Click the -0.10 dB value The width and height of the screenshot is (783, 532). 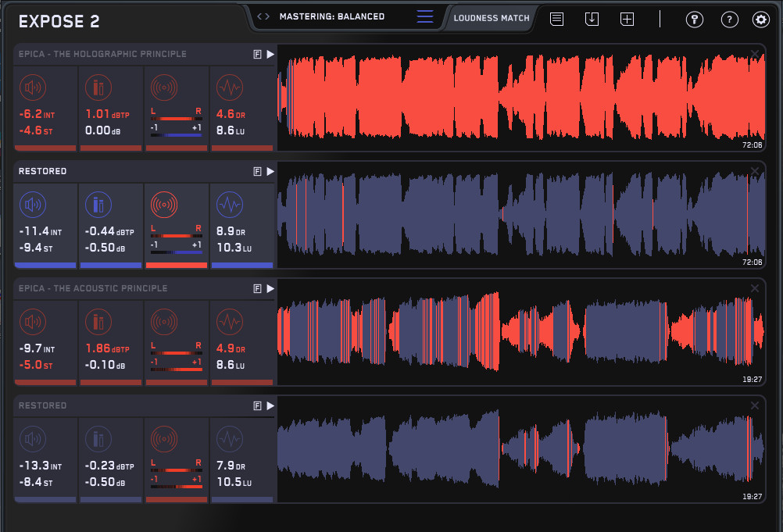(105, 366)
